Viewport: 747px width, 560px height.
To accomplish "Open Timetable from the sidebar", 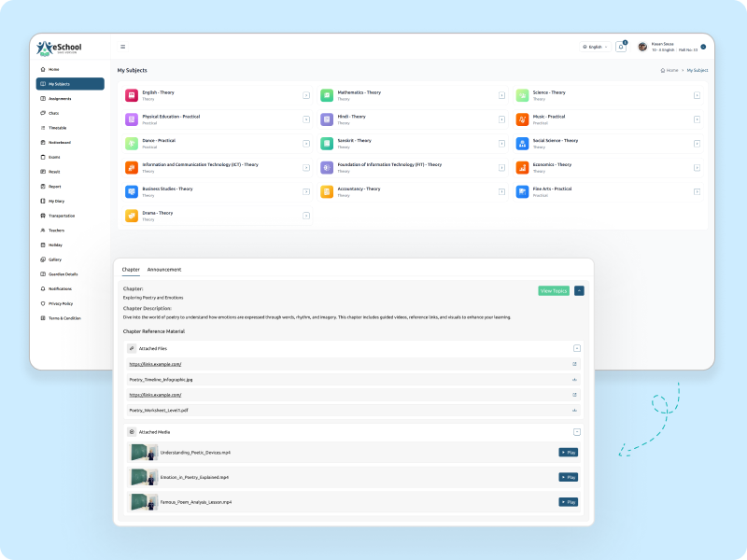I will point(57,128).
